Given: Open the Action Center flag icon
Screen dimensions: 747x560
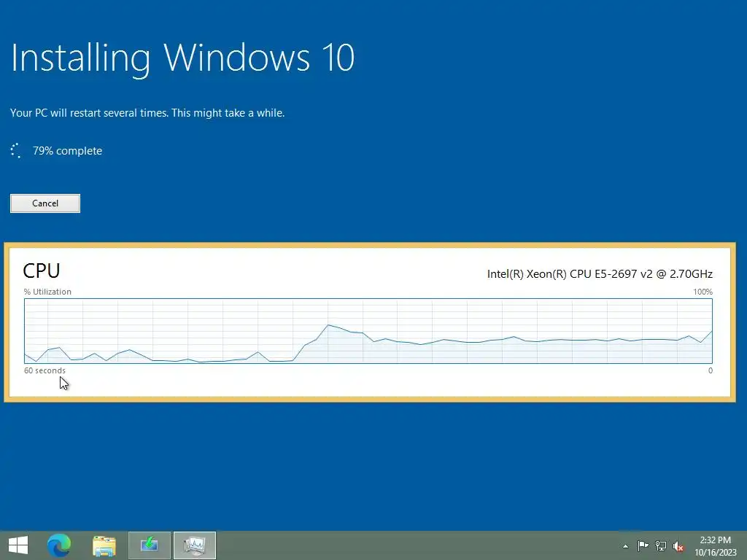Looking at the screenshot, I should [643, 545].
